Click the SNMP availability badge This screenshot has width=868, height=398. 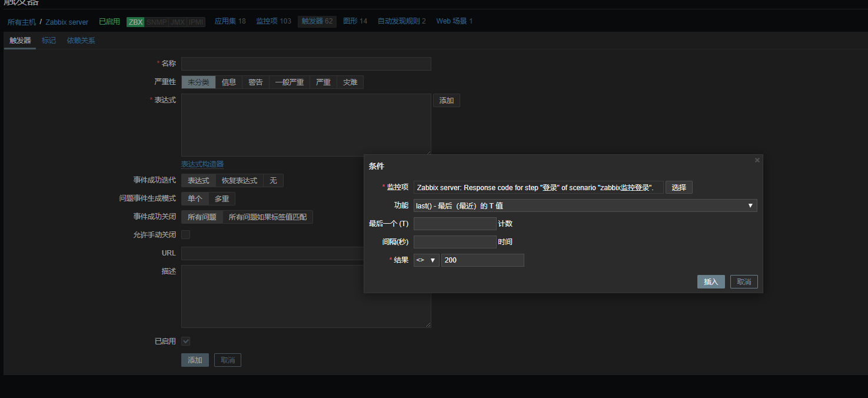[157, 22]
